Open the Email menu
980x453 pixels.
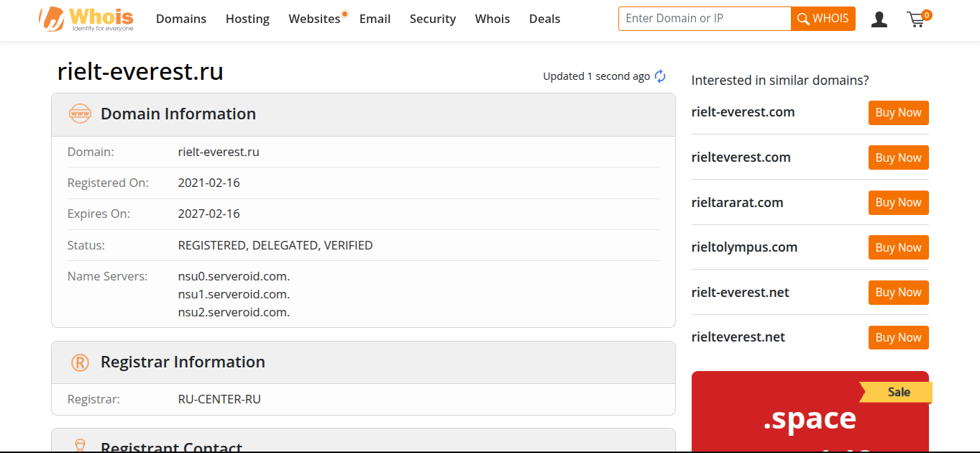[375, 19]
